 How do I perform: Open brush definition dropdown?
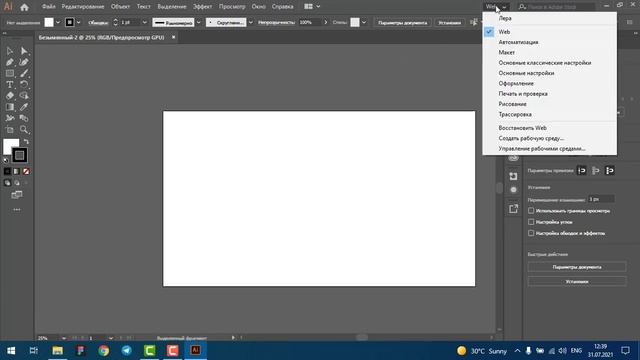click(250, 22)
